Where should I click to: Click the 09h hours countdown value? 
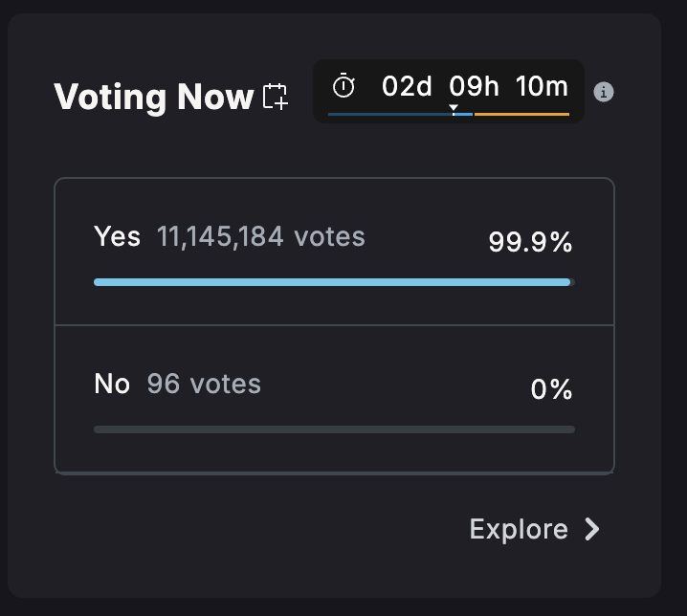coord(475,87)
